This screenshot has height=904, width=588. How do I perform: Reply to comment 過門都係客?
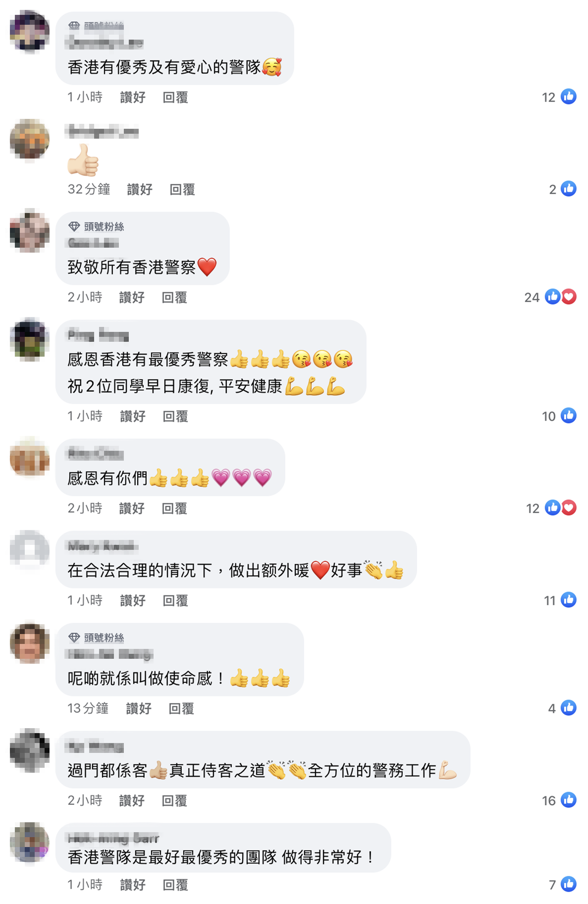tap(174, 801)
